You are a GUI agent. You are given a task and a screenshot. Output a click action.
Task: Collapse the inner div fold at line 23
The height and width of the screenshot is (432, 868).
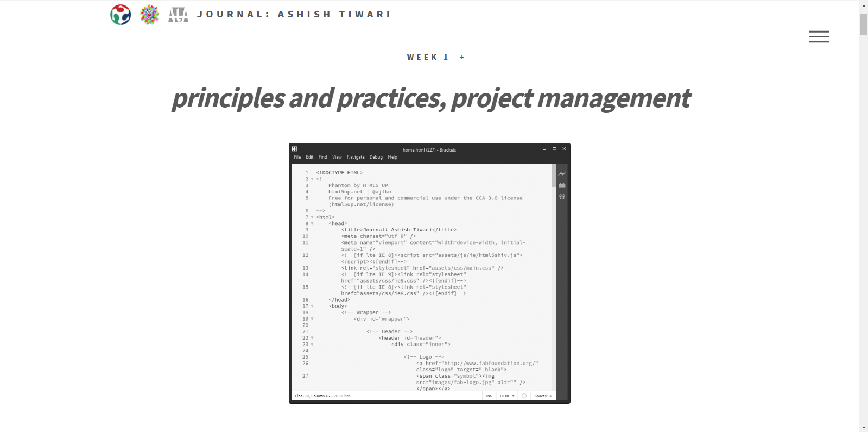pos(312,344)
